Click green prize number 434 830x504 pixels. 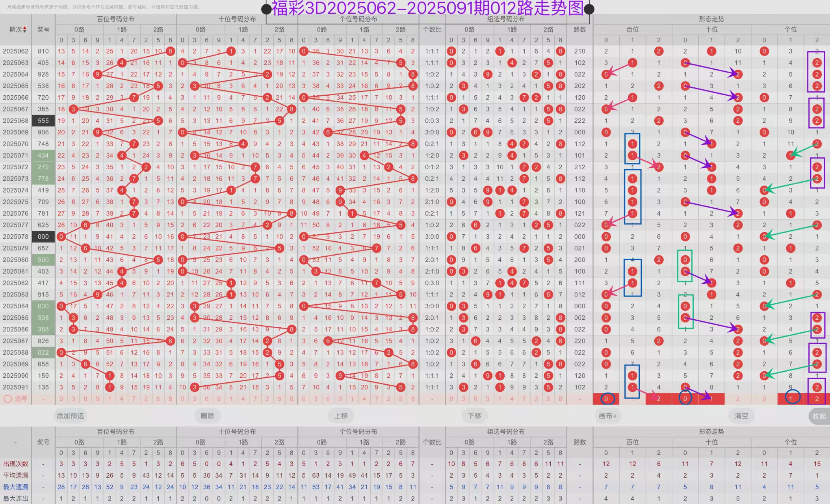[43, 156]
